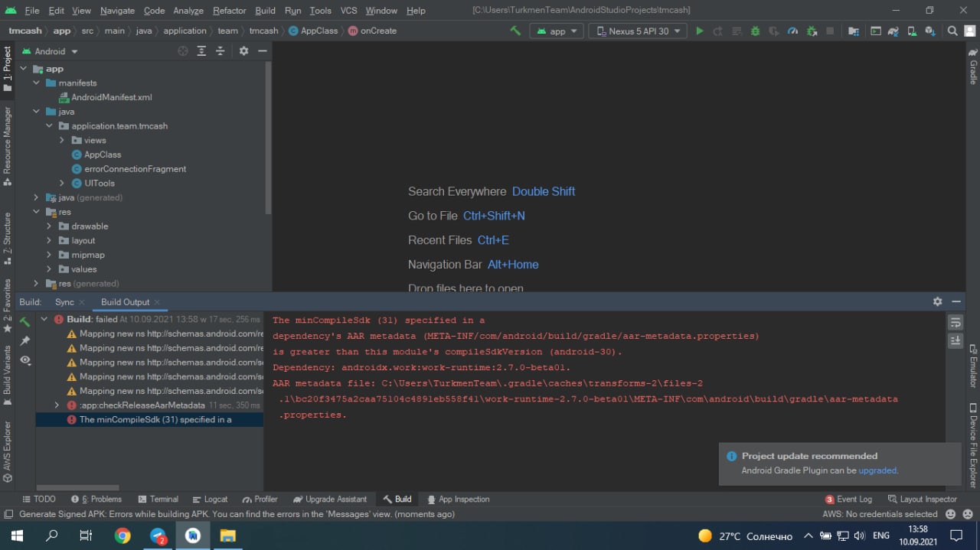Toggle the Build tool window button
This screenshot has width=980, height=550.
397,499
